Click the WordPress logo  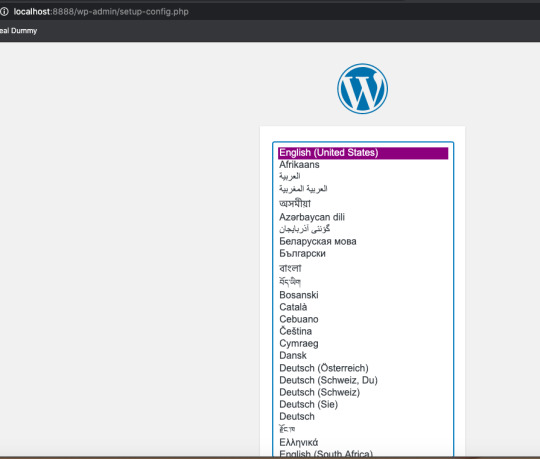[362, 88]
